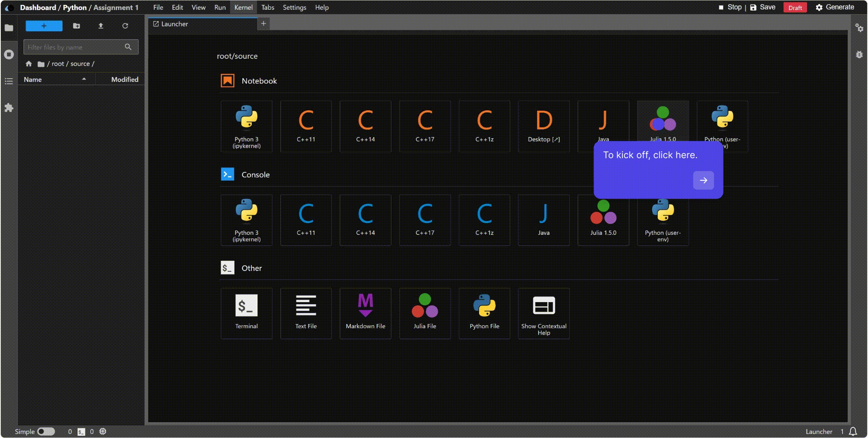The height and width of the screenshot is (438, 868).
Task: Open the Run menu
Action: [220, 7]
